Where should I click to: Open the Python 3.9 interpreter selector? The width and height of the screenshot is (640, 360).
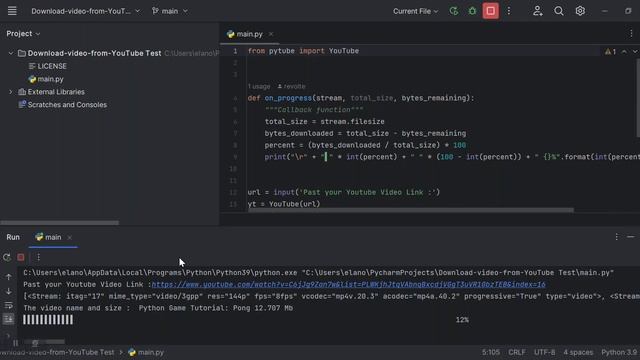tap(619, 352)
